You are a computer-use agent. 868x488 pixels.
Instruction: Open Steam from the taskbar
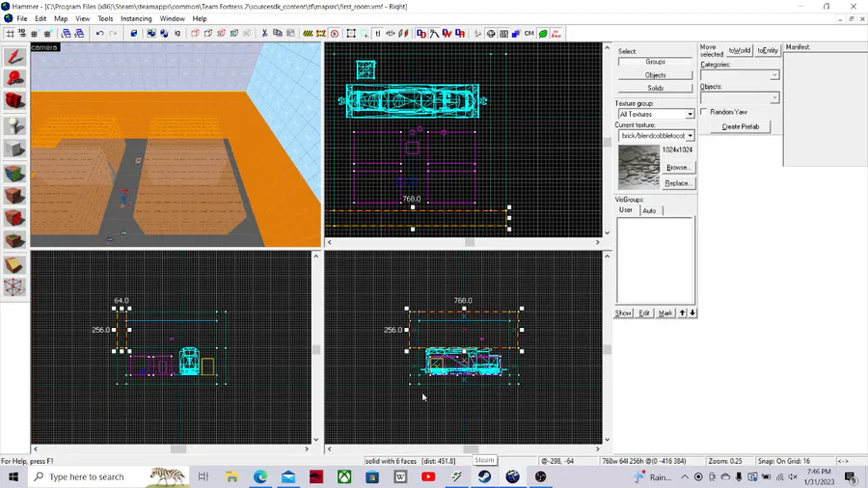(x=484, y=476)
